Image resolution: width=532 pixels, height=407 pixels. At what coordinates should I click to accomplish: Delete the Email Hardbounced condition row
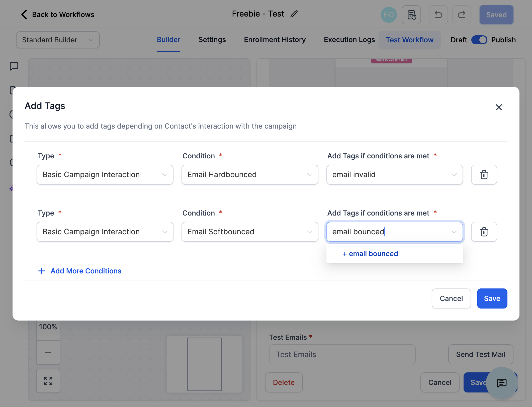484,175
